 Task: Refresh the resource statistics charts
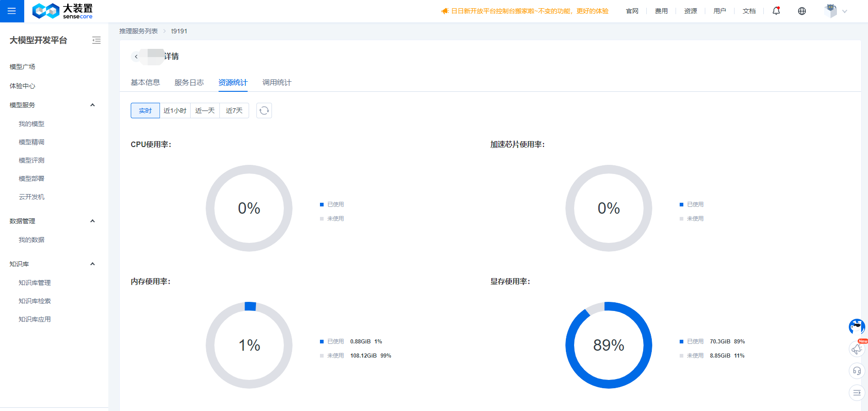coord(264,111)
